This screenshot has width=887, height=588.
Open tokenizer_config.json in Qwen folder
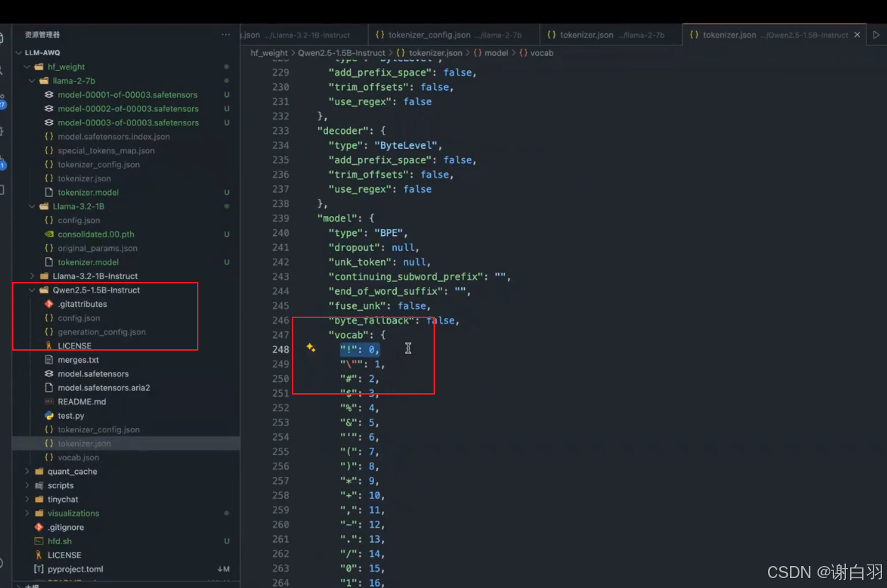tap(98, 430)
